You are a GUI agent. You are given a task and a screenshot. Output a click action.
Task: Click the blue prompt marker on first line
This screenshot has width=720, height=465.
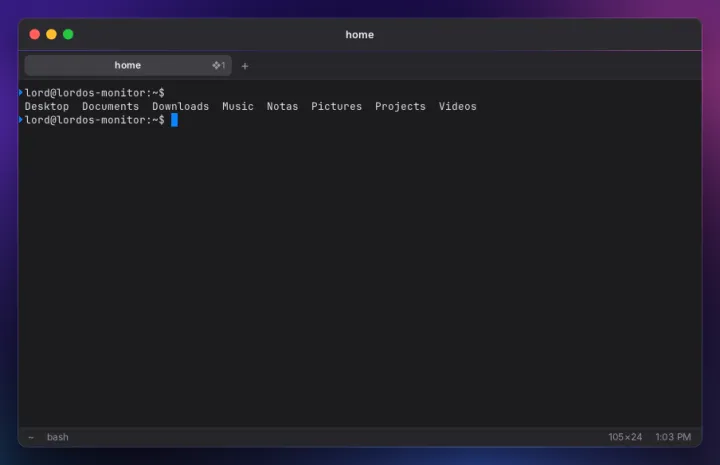21,93
